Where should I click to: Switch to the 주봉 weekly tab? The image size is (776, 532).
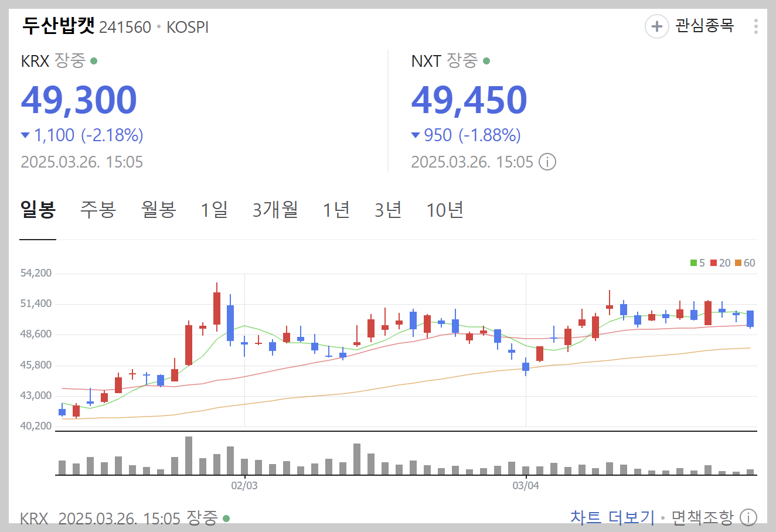(98, 209)
